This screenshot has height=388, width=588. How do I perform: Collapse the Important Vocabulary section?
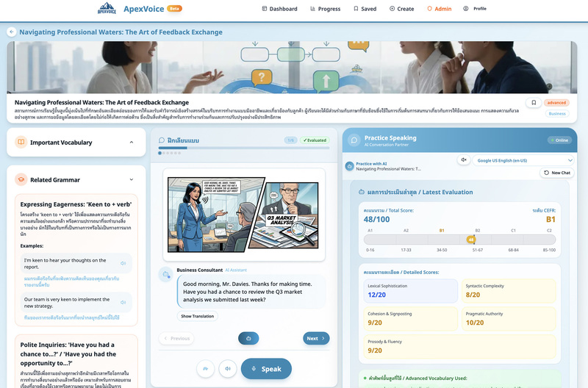point(131,143)
